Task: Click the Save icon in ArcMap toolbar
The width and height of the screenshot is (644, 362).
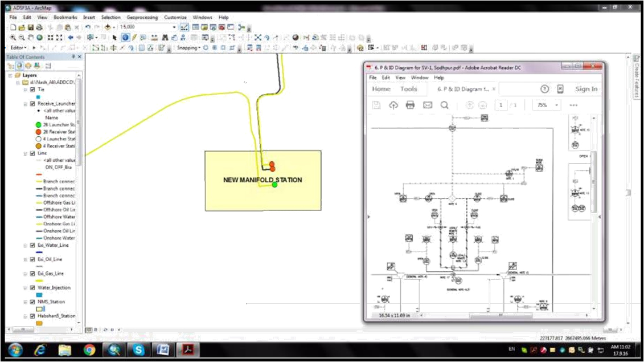Action: click(x=30, y=27)
